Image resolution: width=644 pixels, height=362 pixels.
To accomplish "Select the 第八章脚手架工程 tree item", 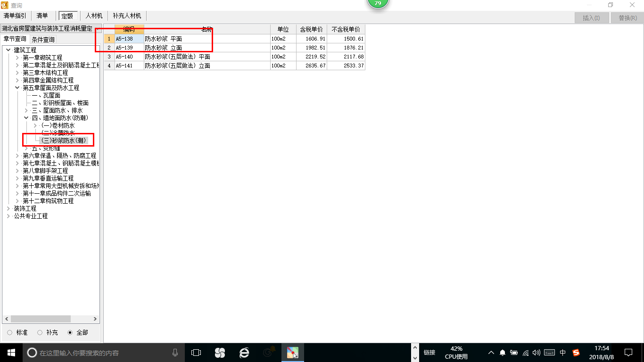I will pos(45,171).
